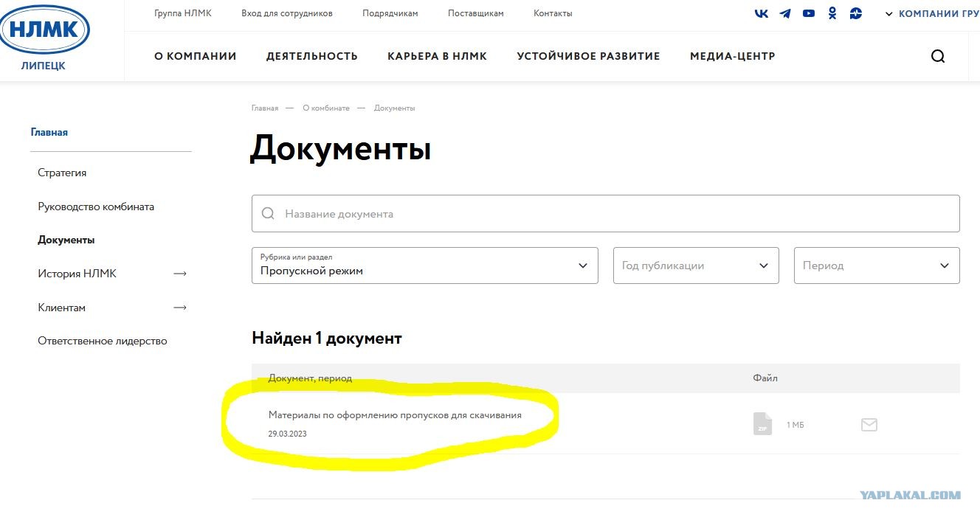
Task: Open the Подрядчикам link
Action: click(x=390, y=13)
